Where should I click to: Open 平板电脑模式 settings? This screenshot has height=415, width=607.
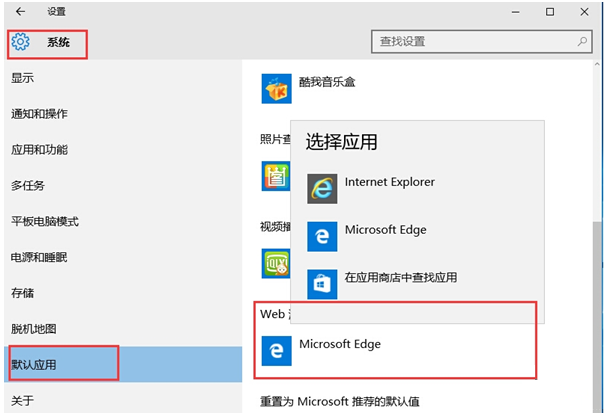pyautogui.click(x=45, y=221)
